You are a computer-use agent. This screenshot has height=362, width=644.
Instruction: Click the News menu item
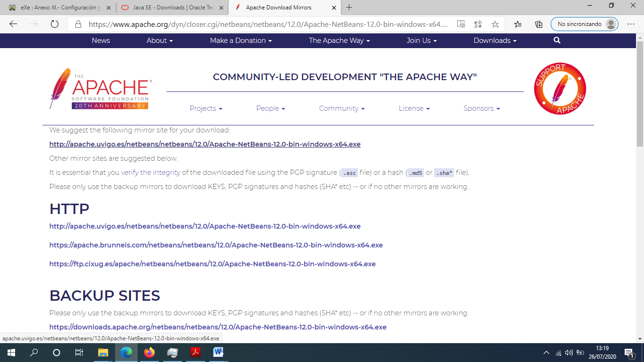click(101, 41)
